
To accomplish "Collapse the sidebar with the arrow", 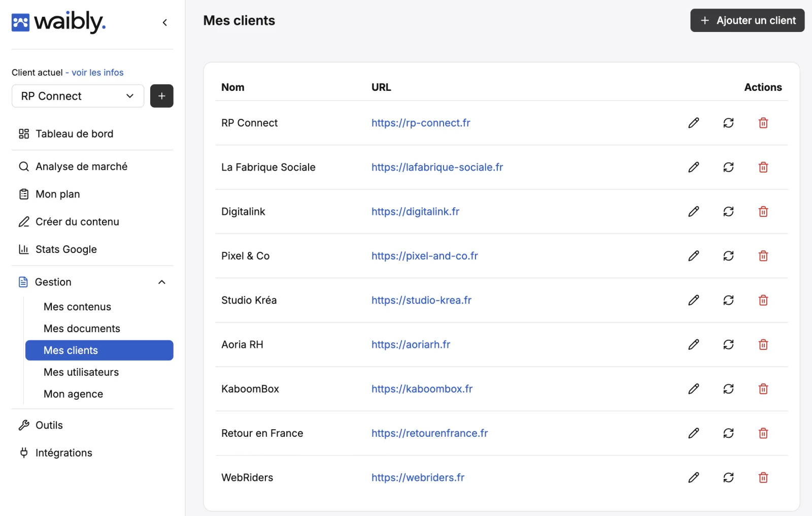I will pos(165,22).
